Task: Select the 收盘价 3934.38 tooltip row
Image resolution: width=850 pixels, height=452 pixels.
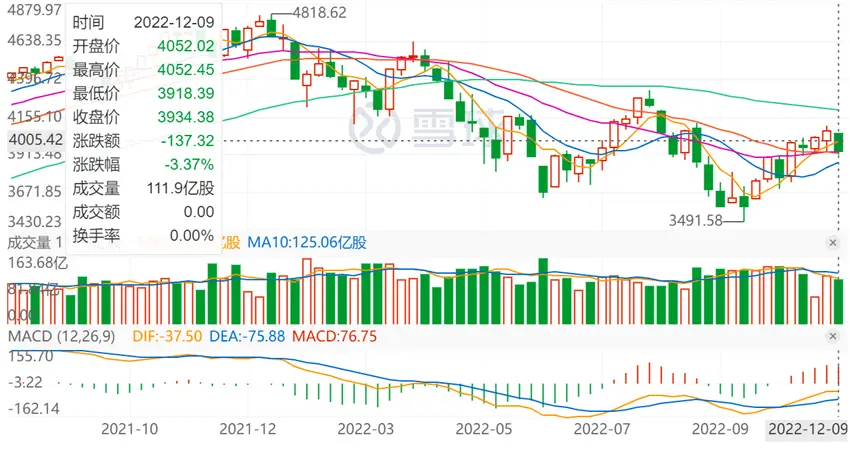Action: [x=144, y=117]
